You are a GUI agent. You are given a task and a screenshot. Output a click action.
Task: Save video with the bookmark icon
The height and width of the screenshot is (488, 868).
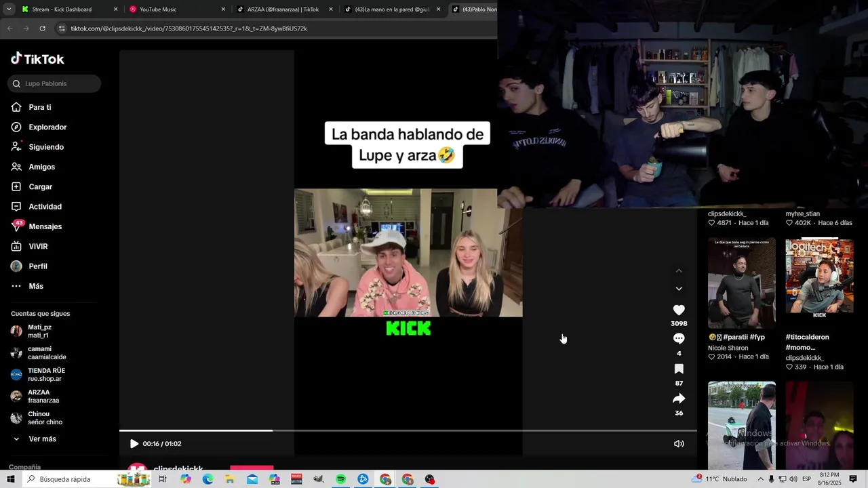click(679, 369)
